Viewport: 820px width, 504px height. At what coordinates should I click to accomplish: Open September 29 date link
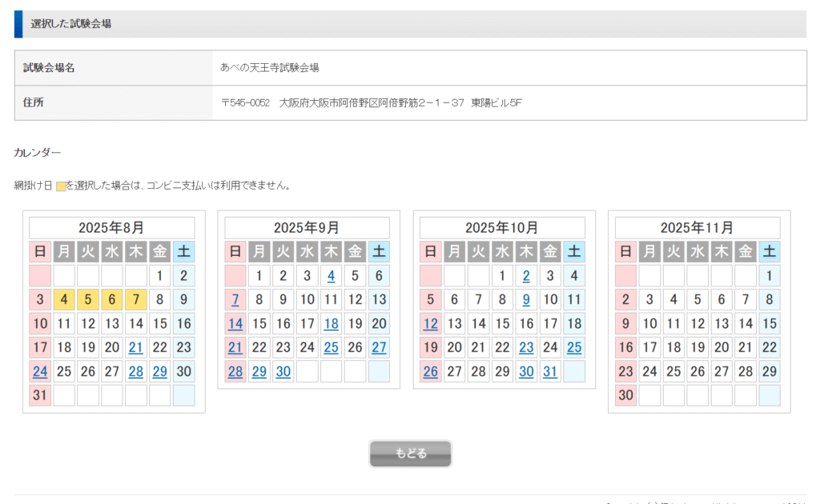[259, 371]
